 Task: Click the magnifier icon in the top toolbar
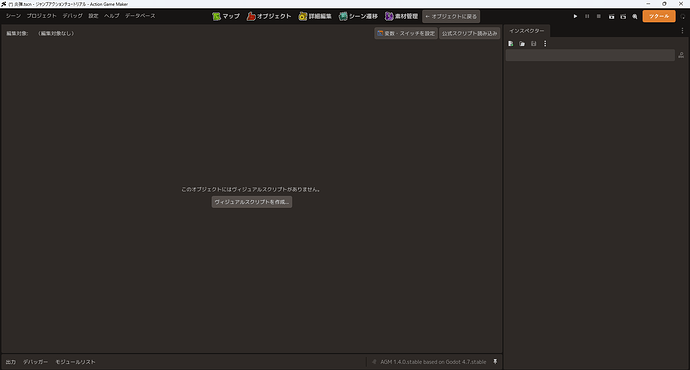pyautogui.click(x=635, y=16)
